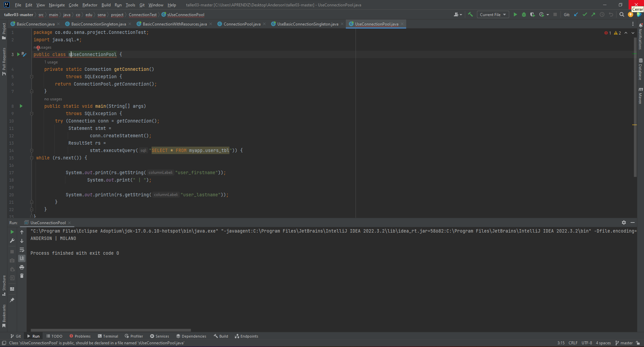Click the orange IDE update arrow icon
The height and width of the screenshot is (347, 644).
click(631, 14)
